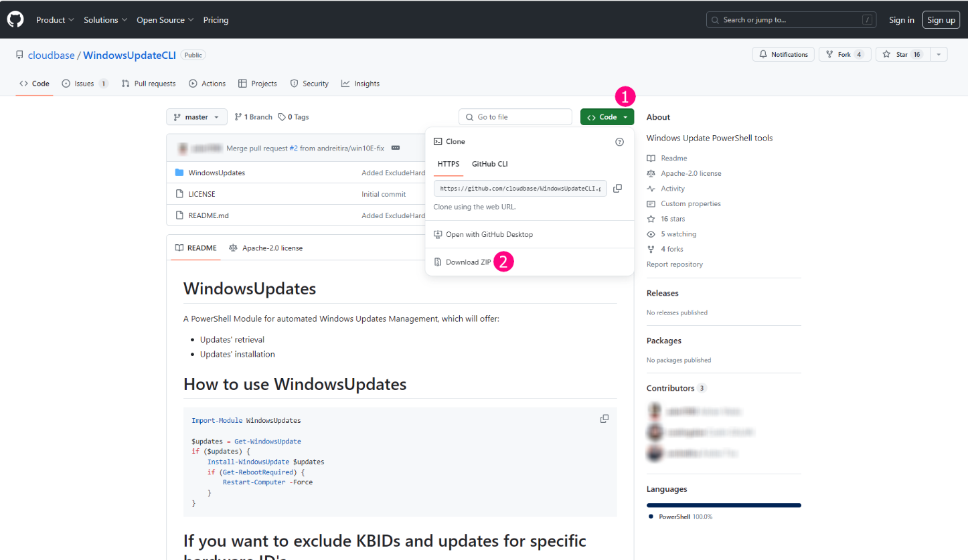Open the WindowsUpdates folder icon
968x560 pixels.
(x=179, y=173)
